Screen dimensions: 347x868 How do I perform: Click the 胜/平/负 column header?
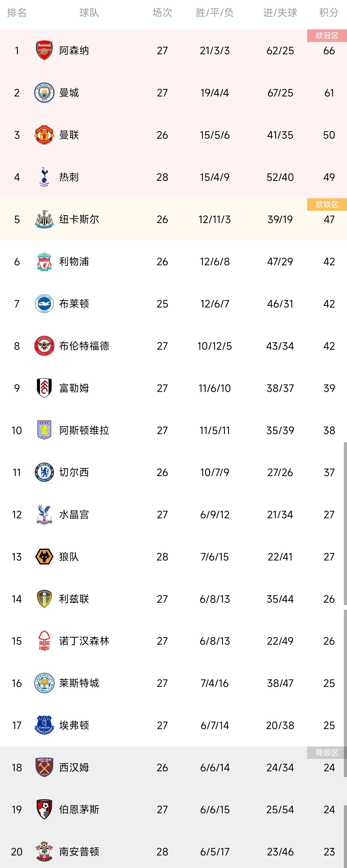pyautogui.click(x=215, y=13)
